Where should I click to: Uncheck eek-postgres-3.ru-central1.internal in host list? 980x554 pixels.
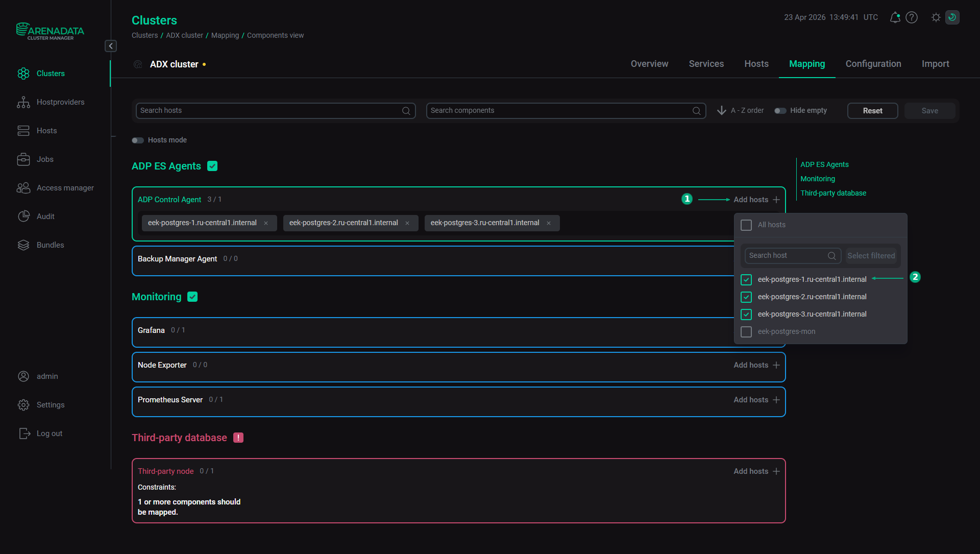[746, 315]
